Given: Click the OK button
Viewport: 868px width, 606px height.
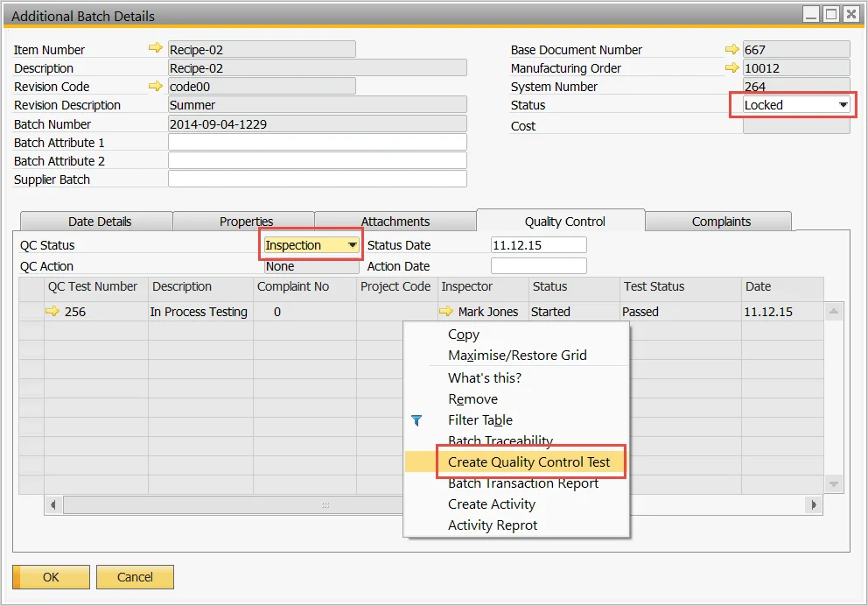Looking at the screenshot, I should [x=51, y=577].
